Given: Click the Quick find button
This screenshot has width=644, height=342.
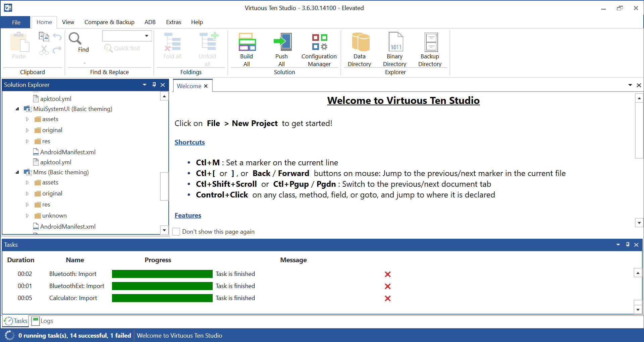Looking at the screenshot, I should click(122, 48).
